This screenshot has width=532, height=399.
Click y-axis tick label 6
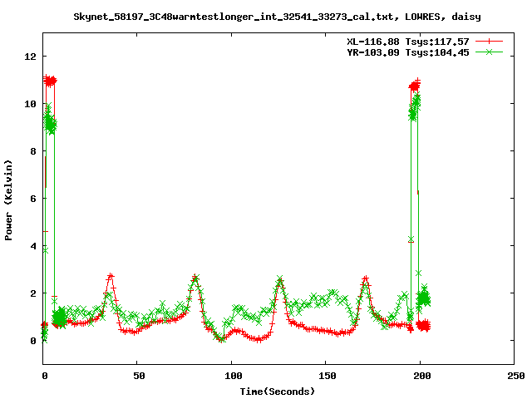(33, 199)
